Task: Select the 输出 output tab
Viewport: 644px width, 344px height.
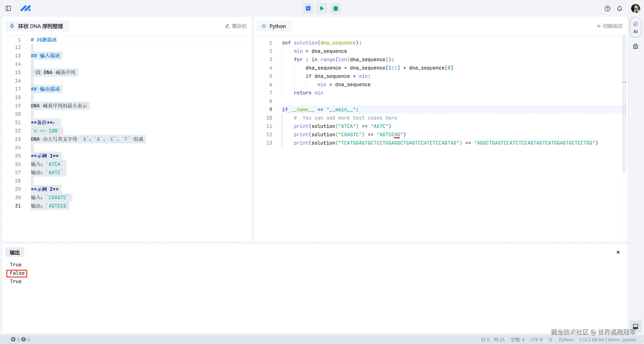Action: click(15, 253)
